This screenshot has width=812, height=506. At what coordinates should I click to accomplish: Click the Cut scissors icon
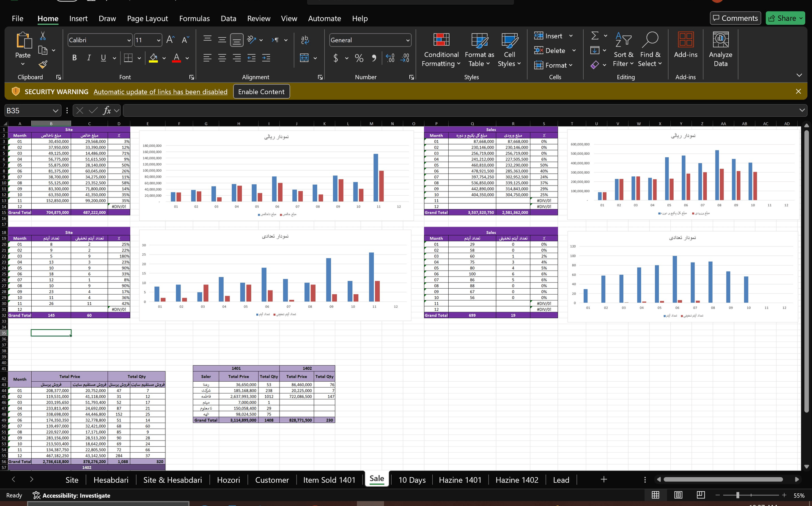click(43, 36)
